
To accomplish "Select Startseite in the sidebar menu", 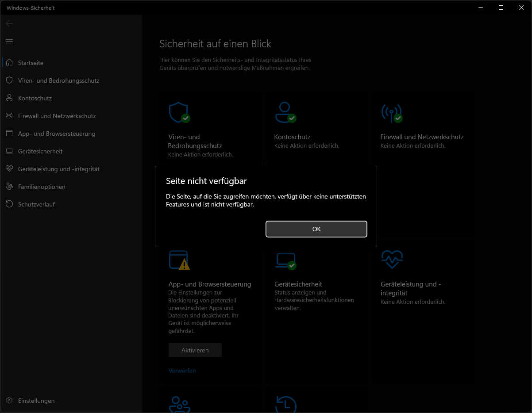I will coord(71,63).
